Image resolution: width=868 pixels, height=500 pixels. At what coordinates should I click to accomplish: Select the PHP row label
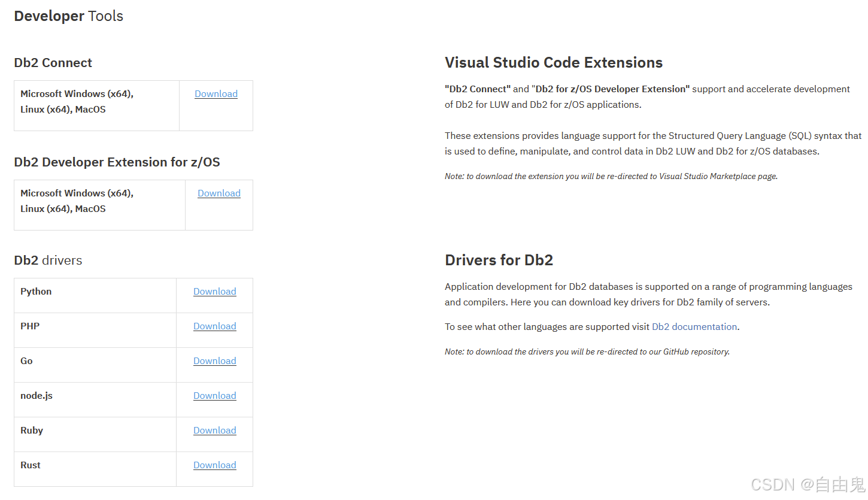[x=30, y=326]
